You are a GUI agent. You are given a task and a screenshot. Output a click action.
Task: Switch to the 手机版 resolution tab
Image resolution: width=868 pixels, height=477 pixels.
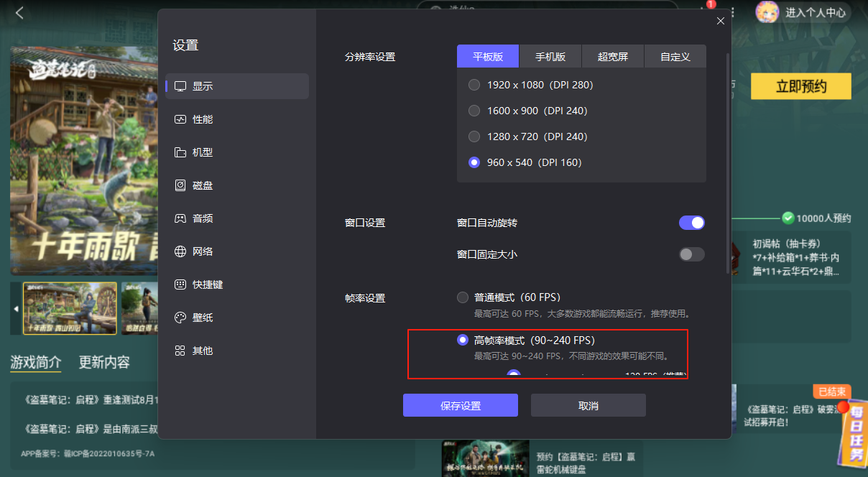(550, 57)
